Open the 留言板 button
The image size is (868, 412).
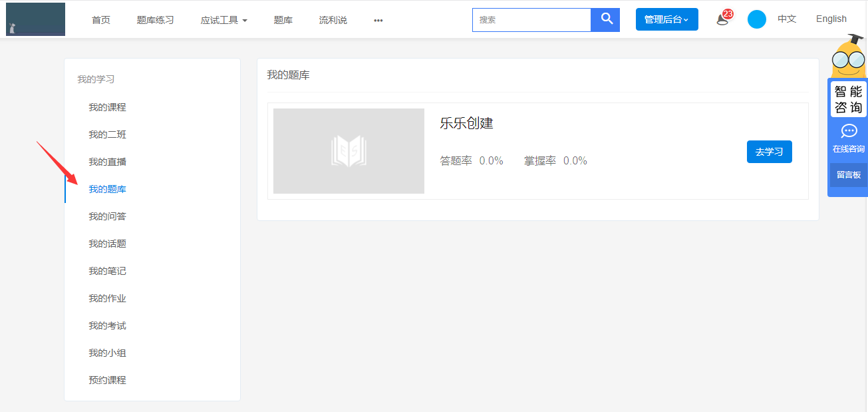point(848,175)
